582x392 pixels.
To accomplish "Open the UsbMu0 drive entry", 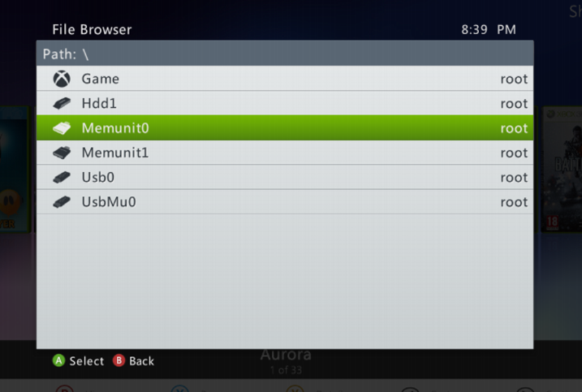I will [285, 202].
